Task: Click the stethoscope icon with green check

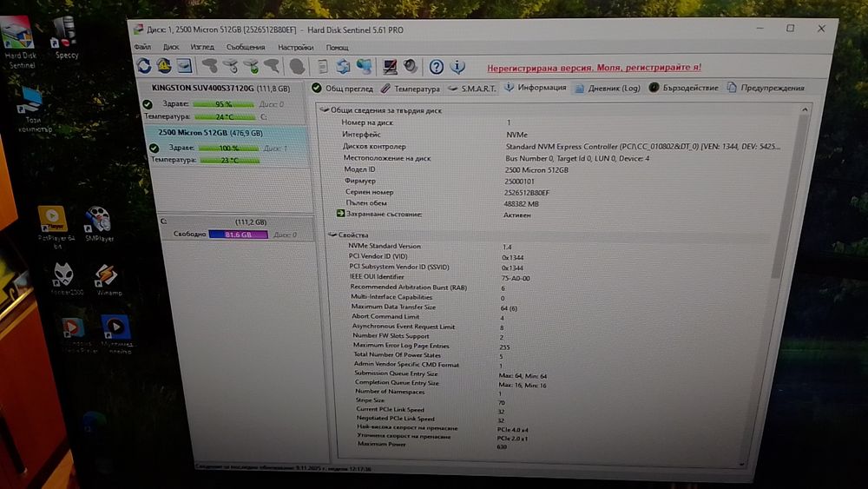Action: click(252, 67)
